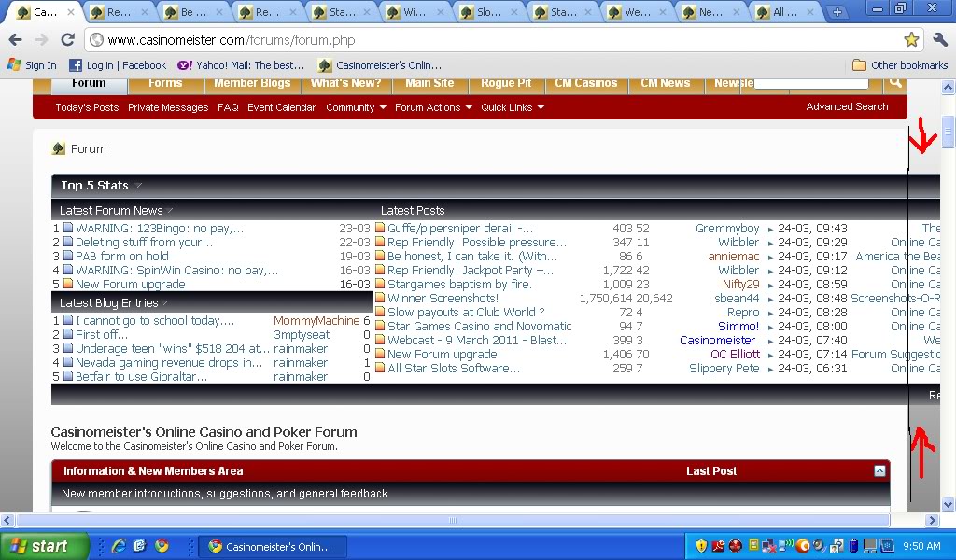
Task: Open the Stargames baptism by fire thread
Action: point(459,285)
